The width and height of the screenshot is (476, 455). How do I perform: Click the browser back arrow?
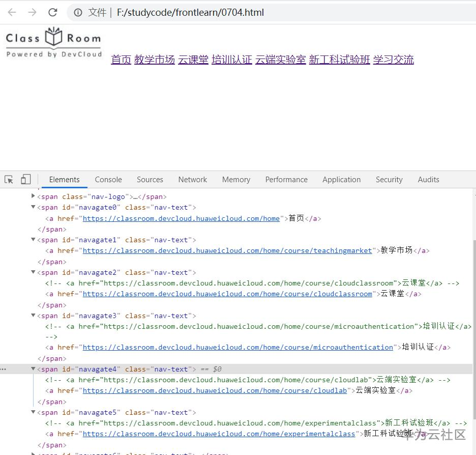12,12
